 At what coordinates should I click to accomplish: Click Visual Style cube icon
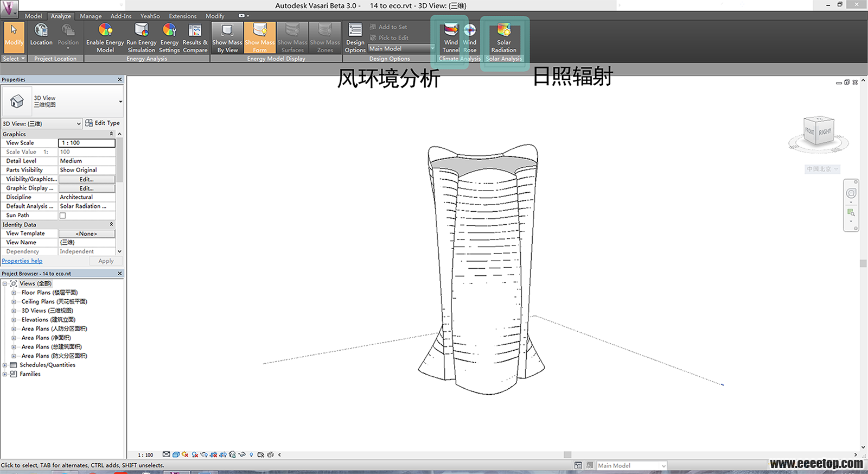[x=176, y=454]
